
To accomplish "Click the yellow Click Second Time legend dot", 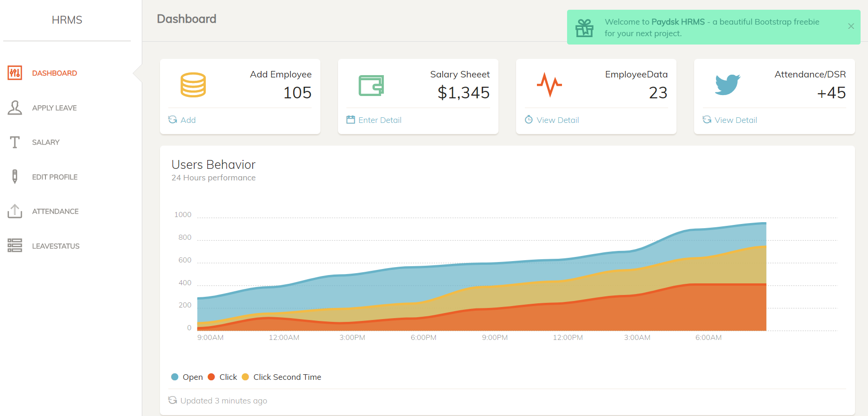I will pyautogui.click(x=246, y=377).
